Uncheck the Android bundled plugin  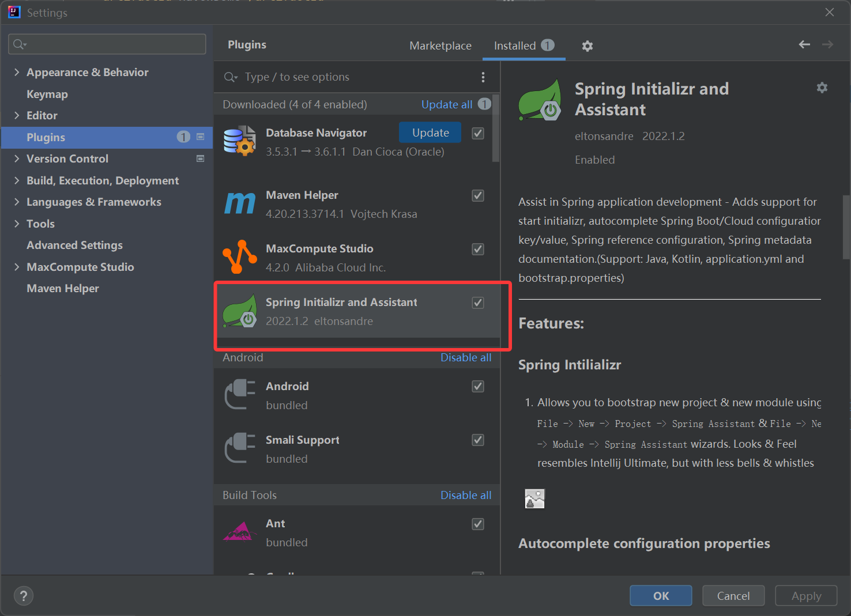[478, 386]
